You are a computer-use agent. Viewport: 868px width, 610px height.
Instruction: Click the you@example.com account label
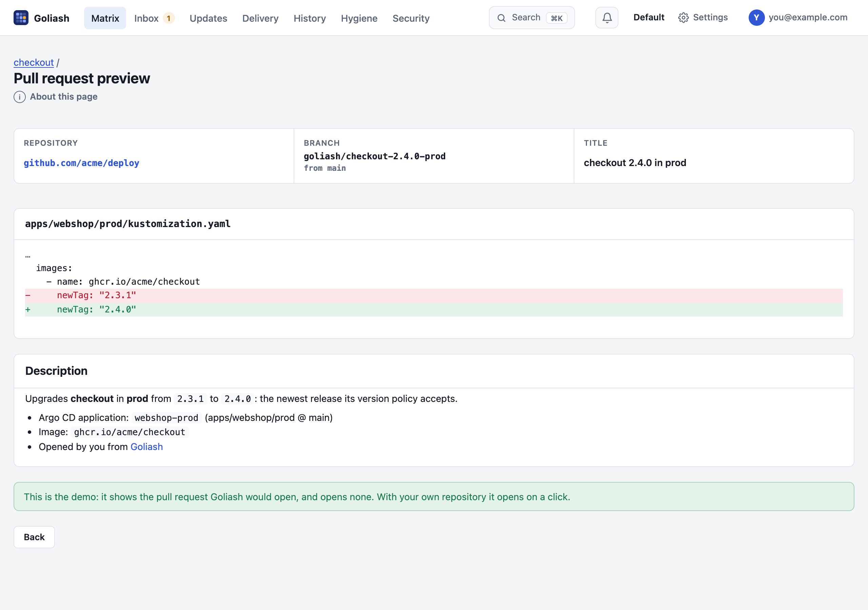(808, 17)
